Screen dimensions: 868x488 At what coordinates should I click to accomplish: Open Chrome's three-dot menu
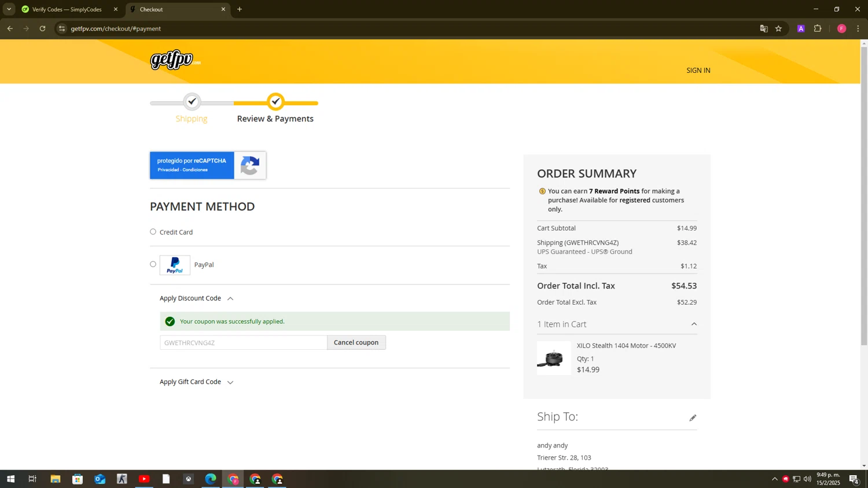pos(858,28)
